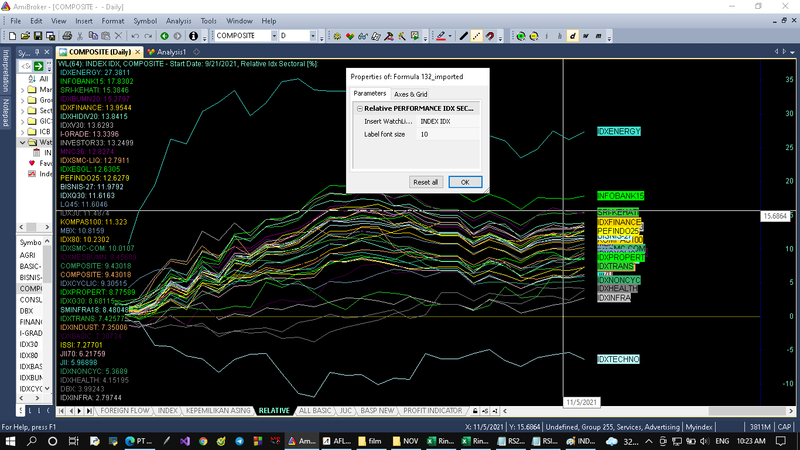Click the green zoom-in icon

point(520,36)
